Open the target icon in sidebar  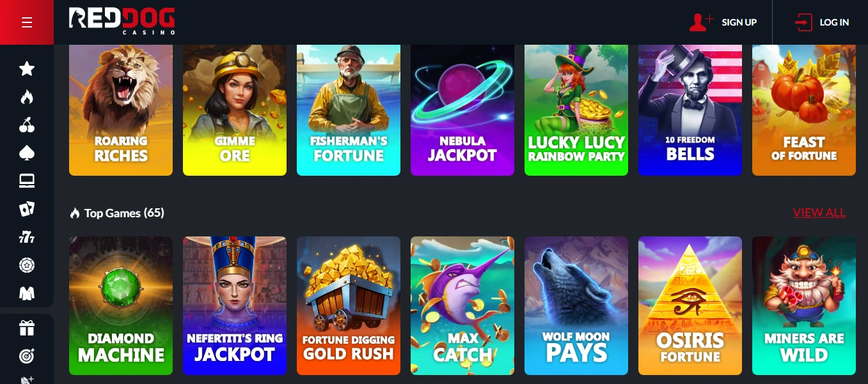(27, 357)
